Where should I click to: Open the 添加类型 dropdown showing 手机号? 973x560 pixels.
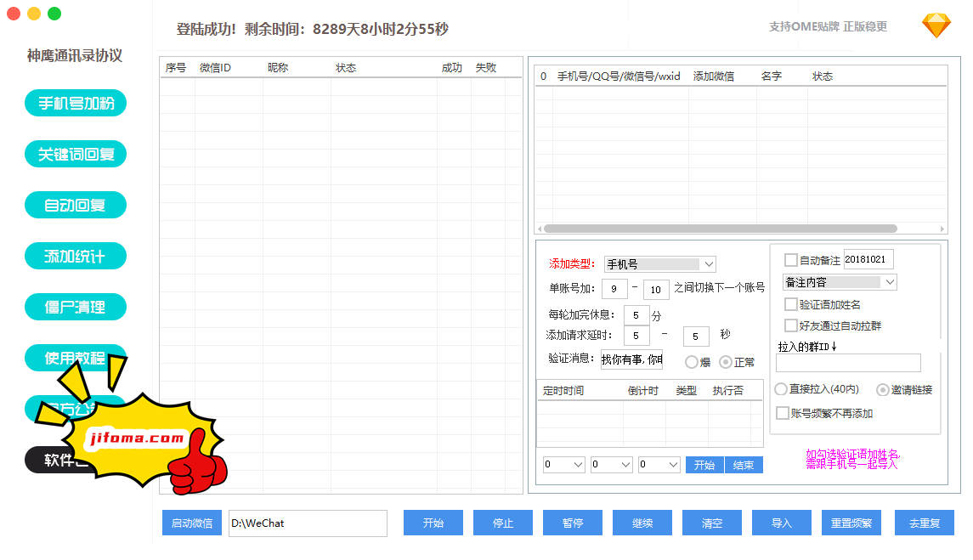point(660,263)
